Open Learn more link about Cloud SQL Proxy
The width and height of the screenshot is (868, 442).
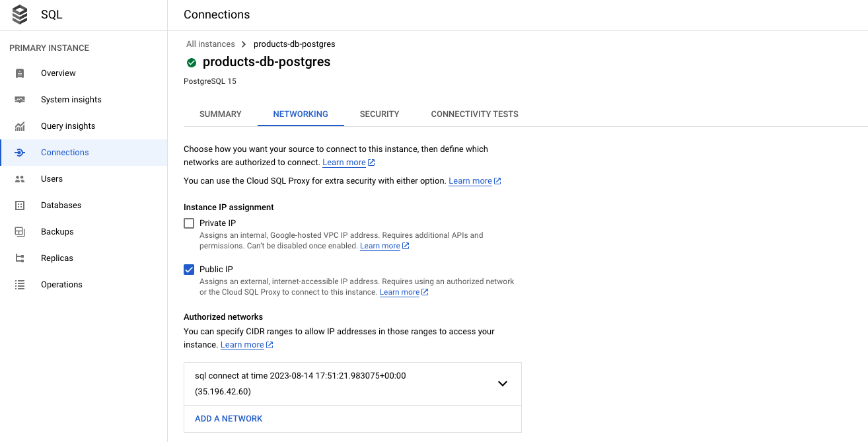click(x=470, y=181)
